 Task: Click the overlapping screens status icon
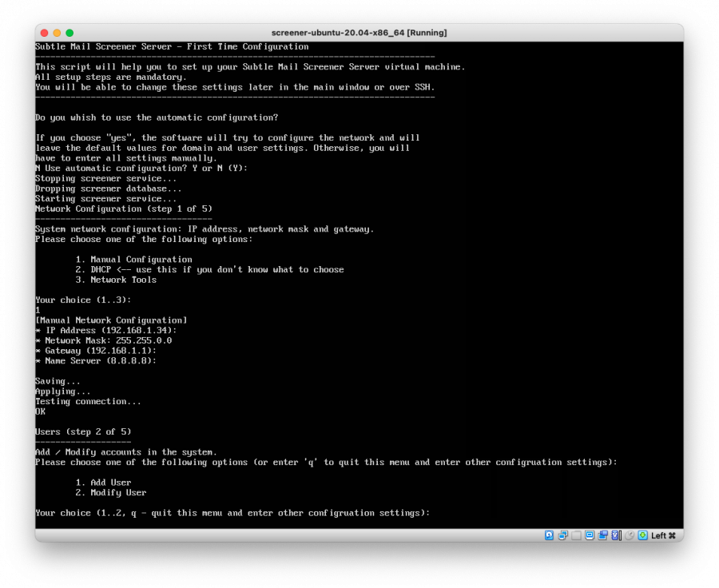point(603,535)
